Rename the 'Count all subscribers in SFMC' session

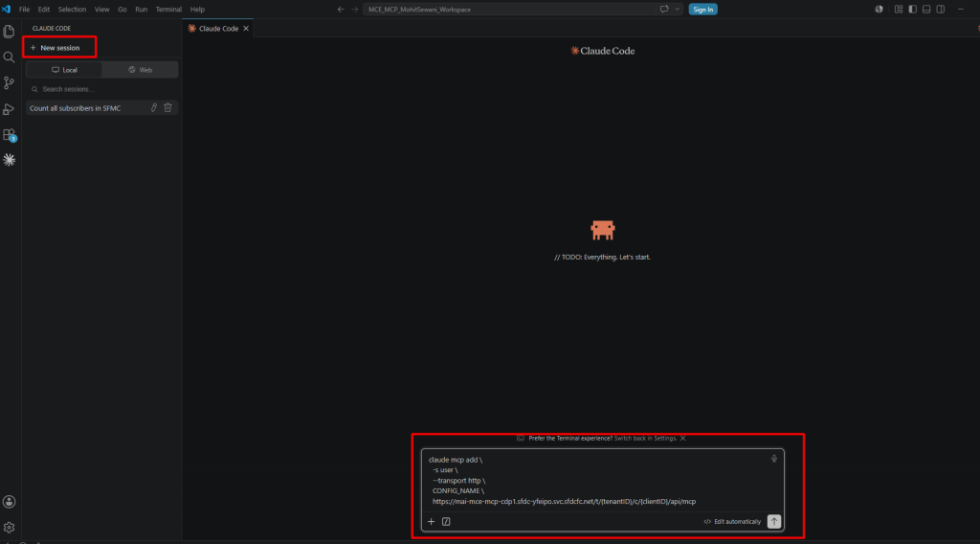[154, 107]
